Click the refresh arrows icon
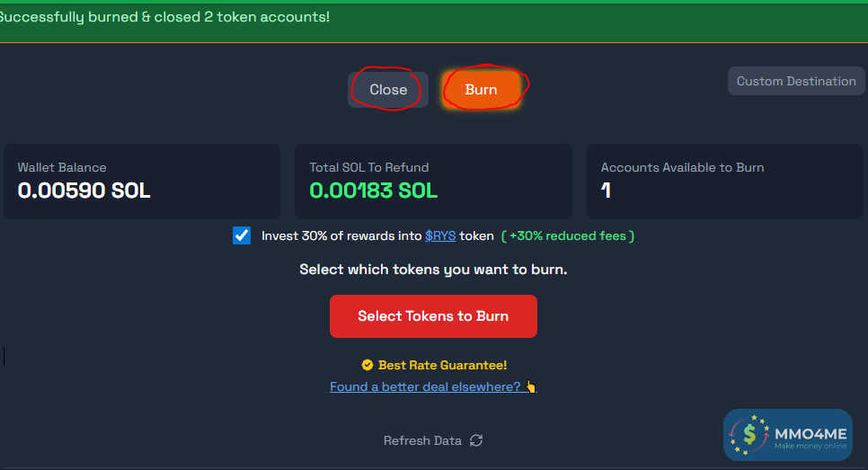This screenshot has height=470, width=868. pos(476,440)
